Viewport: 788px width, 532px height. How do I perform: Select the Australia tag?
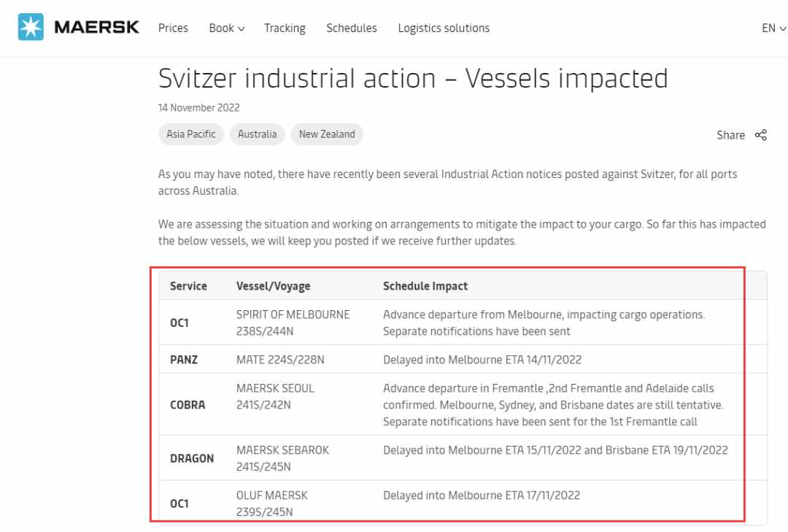(x=258, y=134)
